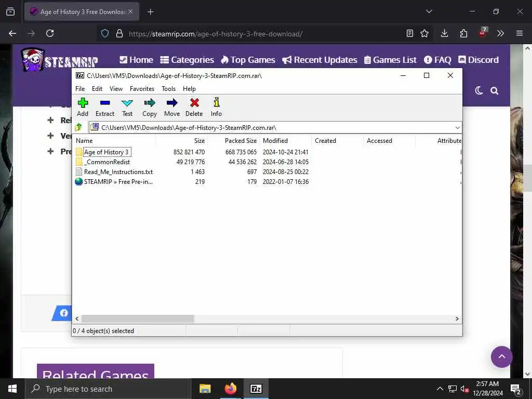Click packed size value 697
Screen dimensions: 532x399
[x=252, y=171]
